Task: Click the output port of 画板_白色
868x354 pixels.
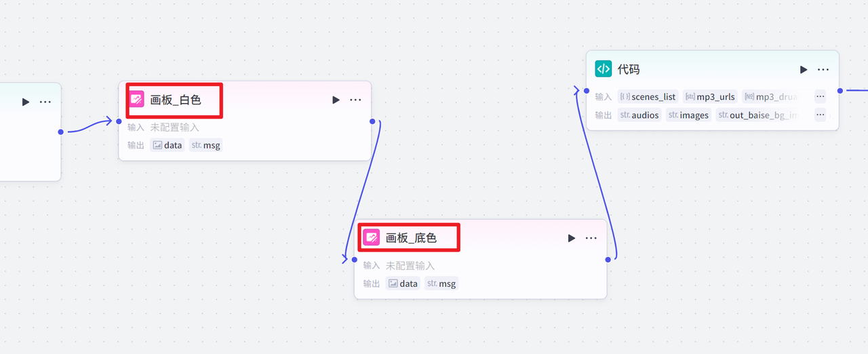Action: (x=372, y=121)
